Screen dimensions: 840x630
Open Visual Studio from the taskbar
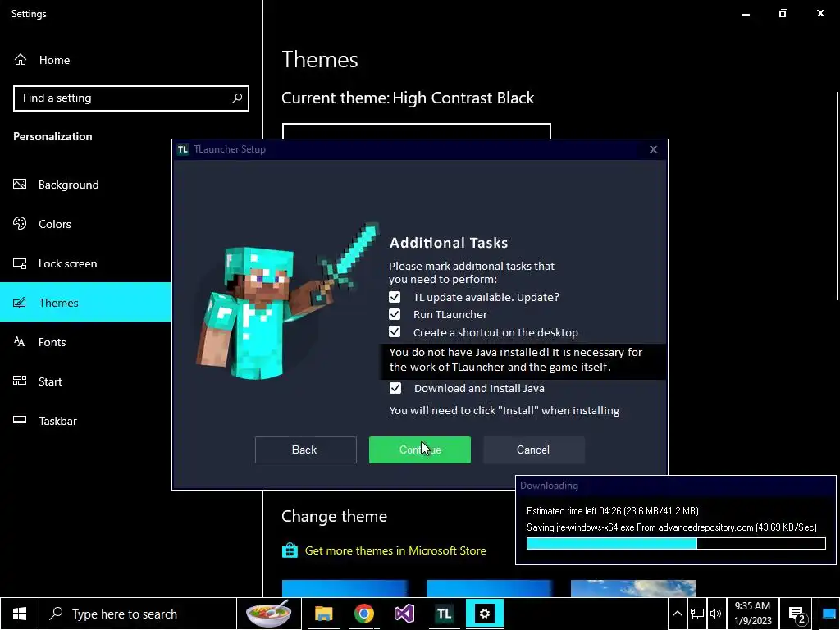(x=404, y=614)
